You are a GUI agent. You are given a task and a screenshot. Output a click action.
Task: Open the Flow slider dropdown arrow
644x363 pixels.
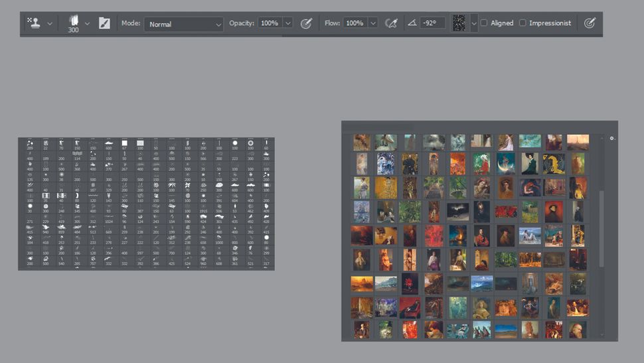tap(373, 23)
